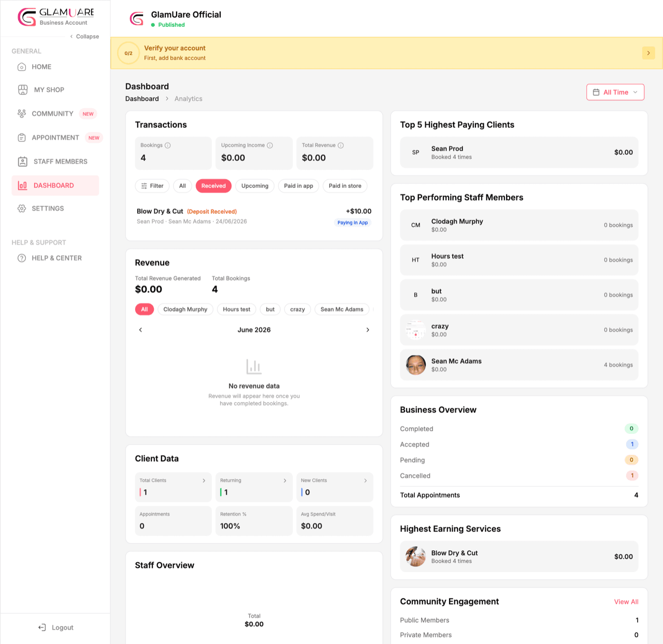Click the Total Revenue info icon
Image resolution: width=663 pixels, height=644 pixels.
tap(341, 145)
